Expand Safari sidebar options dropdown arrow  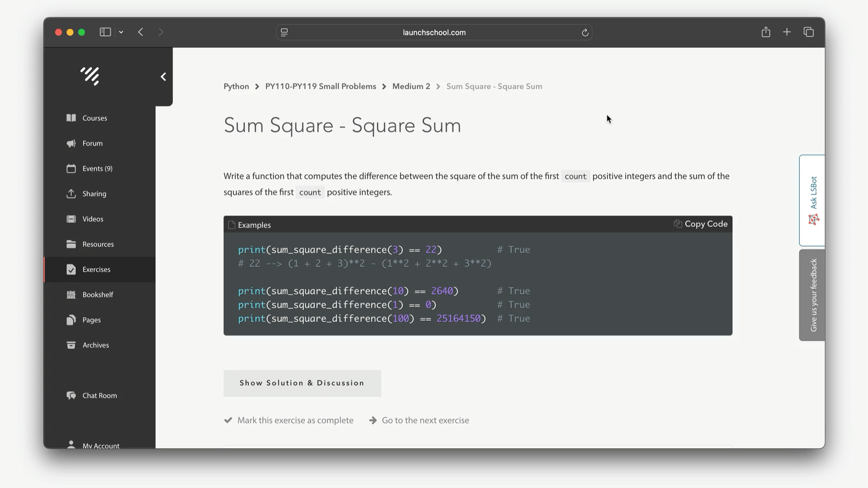(121, 32)
